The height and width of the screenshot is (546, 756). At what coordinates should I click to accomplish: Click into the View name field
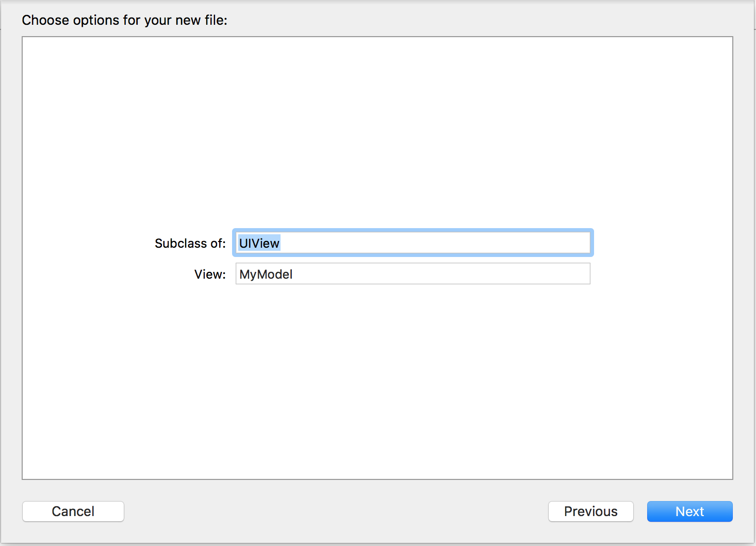[413, 274]
